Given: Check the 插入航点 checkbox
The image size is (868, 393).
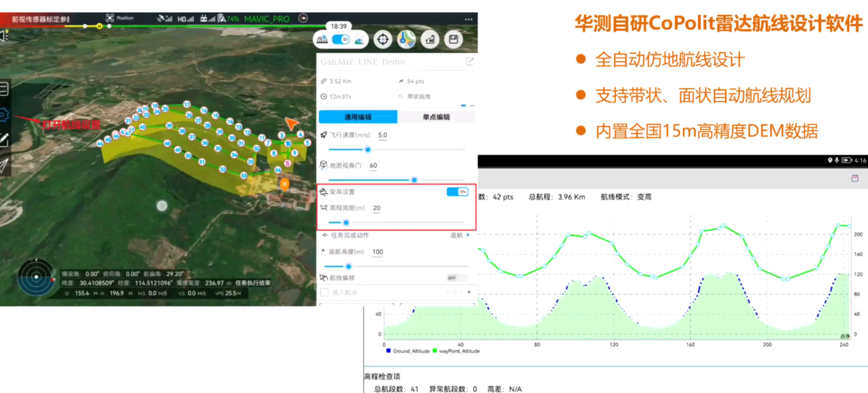Looking at the screenshot, I should [324, 292].
